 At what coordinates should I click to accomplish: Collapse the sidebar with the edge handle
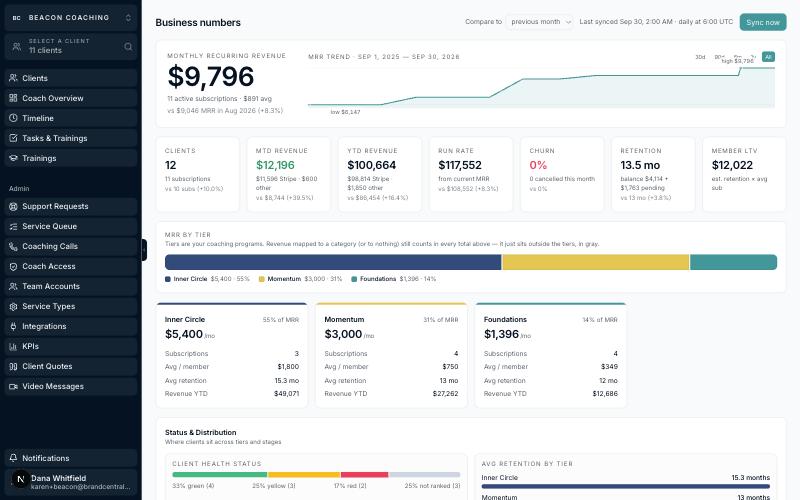[144, 250]
